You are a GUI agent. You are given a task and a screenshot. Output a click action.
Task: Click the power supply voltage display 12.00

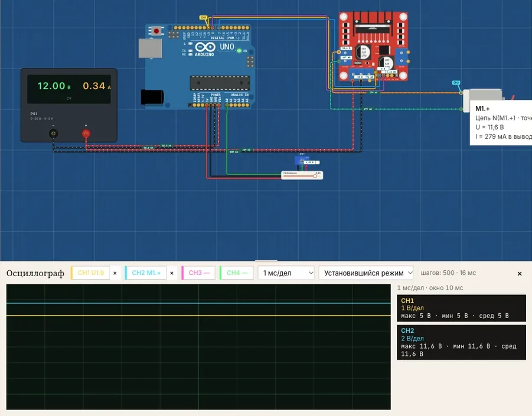click(x=51, y=86)
